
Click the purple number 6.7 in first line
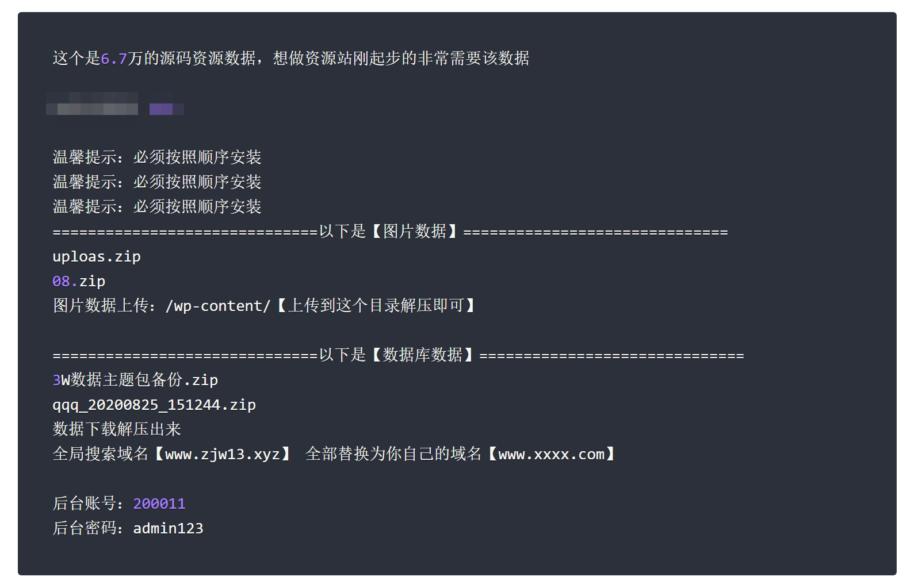(114, 59)
